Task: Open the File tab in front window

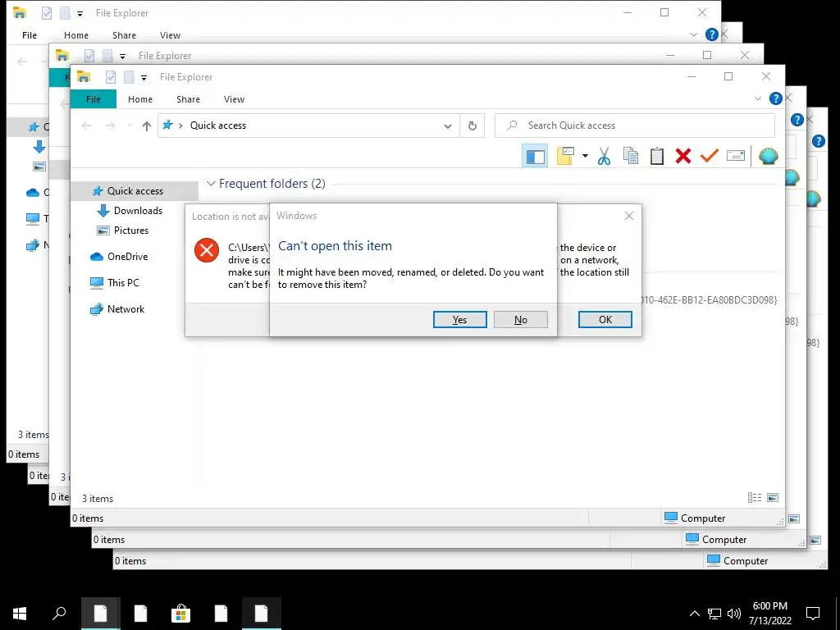Action: click(94, 99)
